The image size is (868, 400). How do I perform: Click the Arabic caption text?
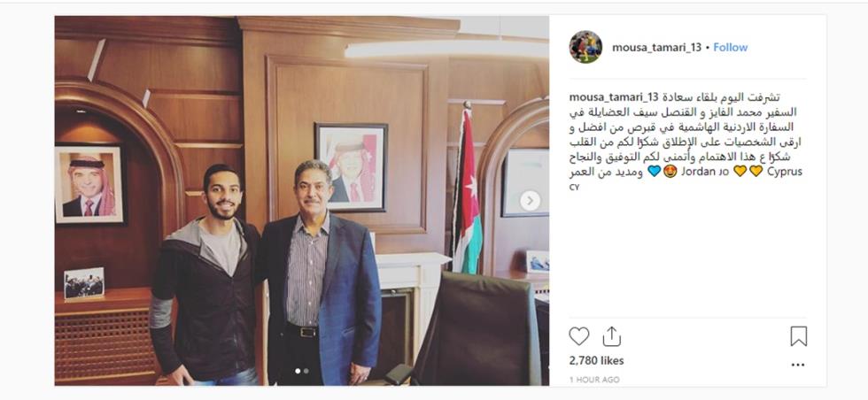pyautogui.click(x=686, y=135)
